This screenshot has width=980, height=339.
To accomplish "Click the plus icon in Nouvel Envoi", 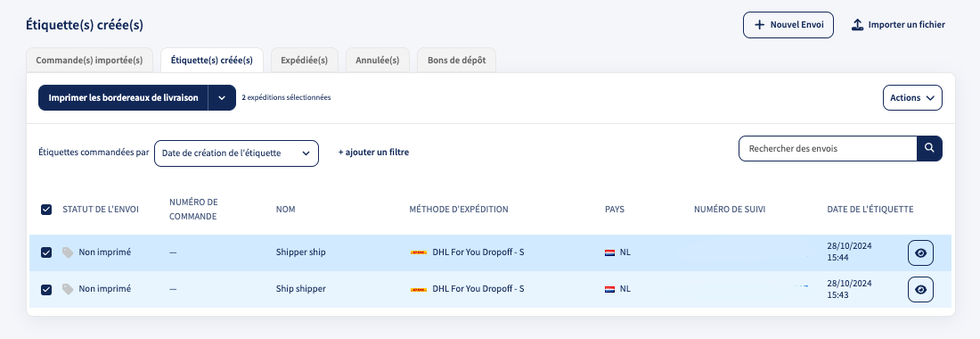I will click(759, 25).
